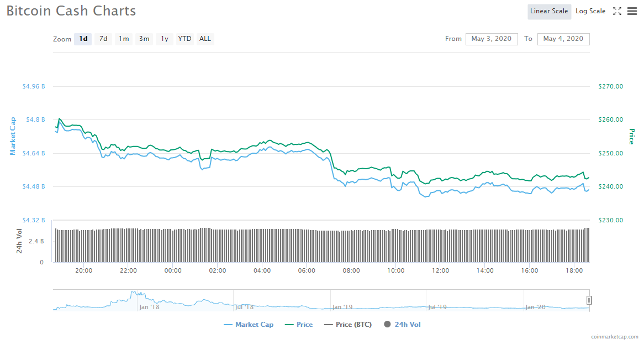The height and width of the screenshot is (344, 644).
Task: Click the $4.64 B market cap axis label
Action: [x=34, y=154]
